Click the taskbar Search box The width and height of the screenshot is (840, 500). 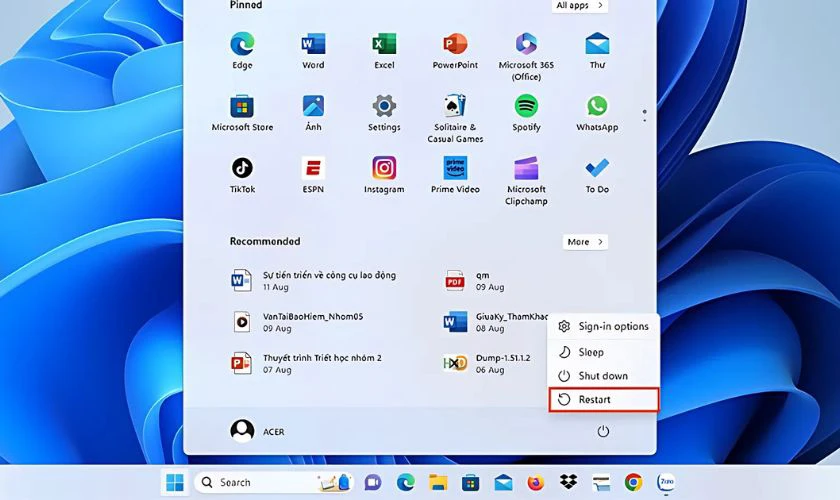(275, 482)
